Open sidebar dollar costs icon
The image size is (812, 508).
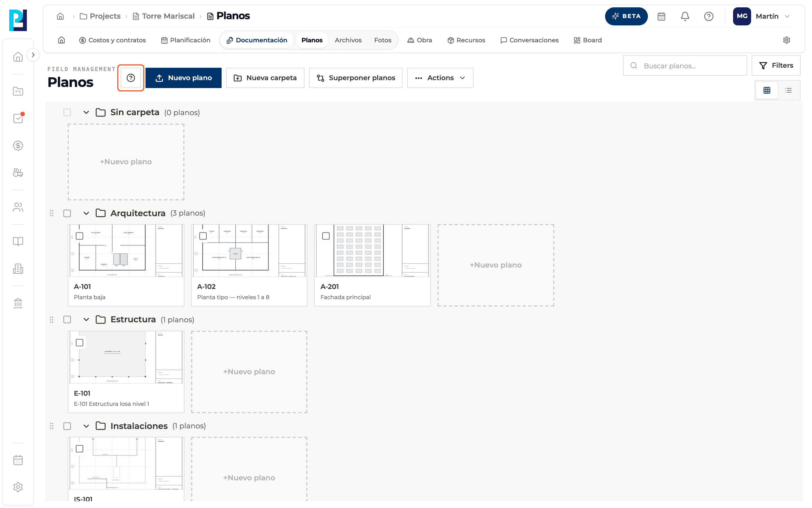(18, 145)
